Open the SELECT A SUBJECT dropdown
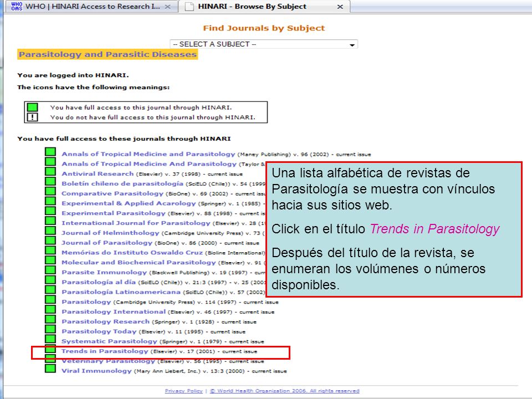Image resolution: width=532 pixels, height=399 pixels. 264,44
